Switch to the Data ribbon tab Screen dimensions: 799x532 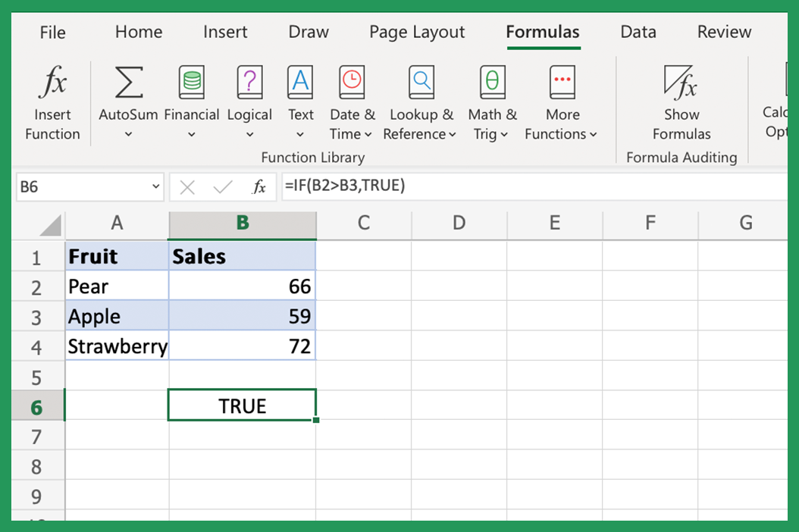pos(638,32)
